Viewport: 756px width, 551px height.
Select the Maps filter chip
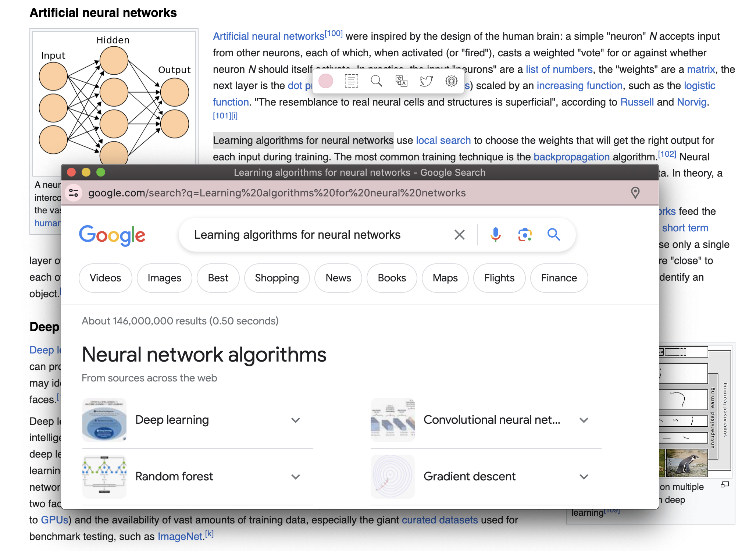(x=445, y=278)
